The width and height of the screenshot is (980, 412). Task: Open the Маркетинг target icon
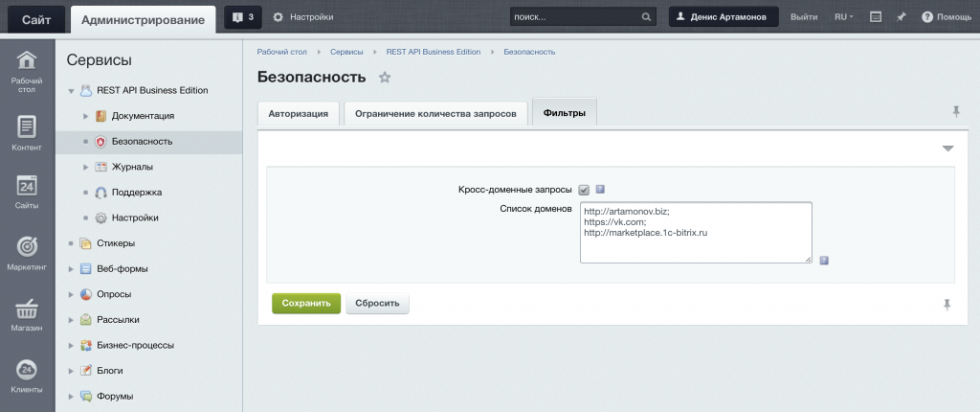pos(27,247)
